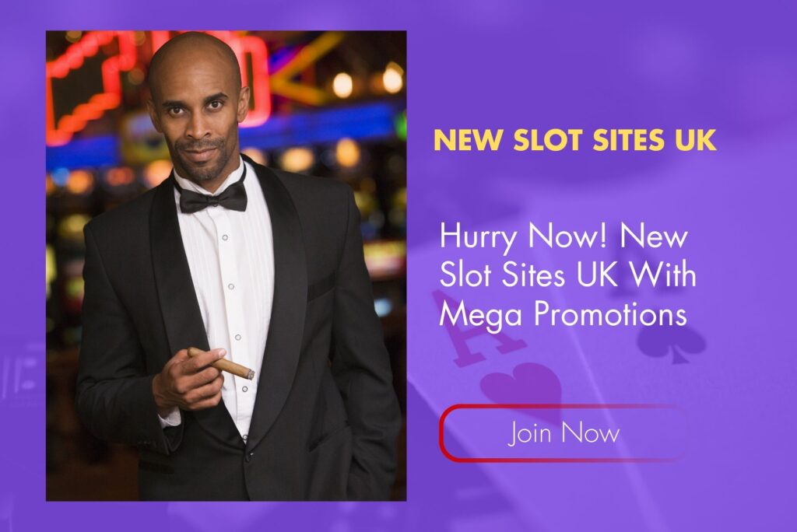Screen dimensions: 797x532
Task: Click the words Mega Promotions
Action: coord(564,315)
